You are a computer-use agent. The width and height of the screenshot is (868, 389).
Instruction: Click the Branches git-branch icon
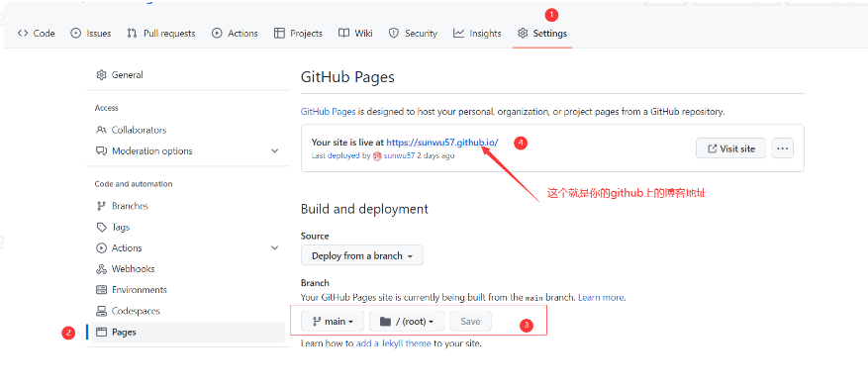tap(101, 206)
